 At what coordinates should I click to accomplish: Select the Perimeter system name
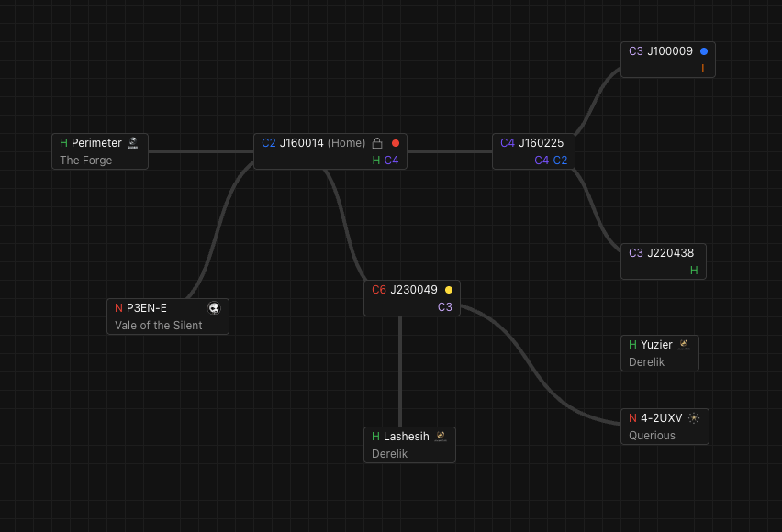pos(96,143)
